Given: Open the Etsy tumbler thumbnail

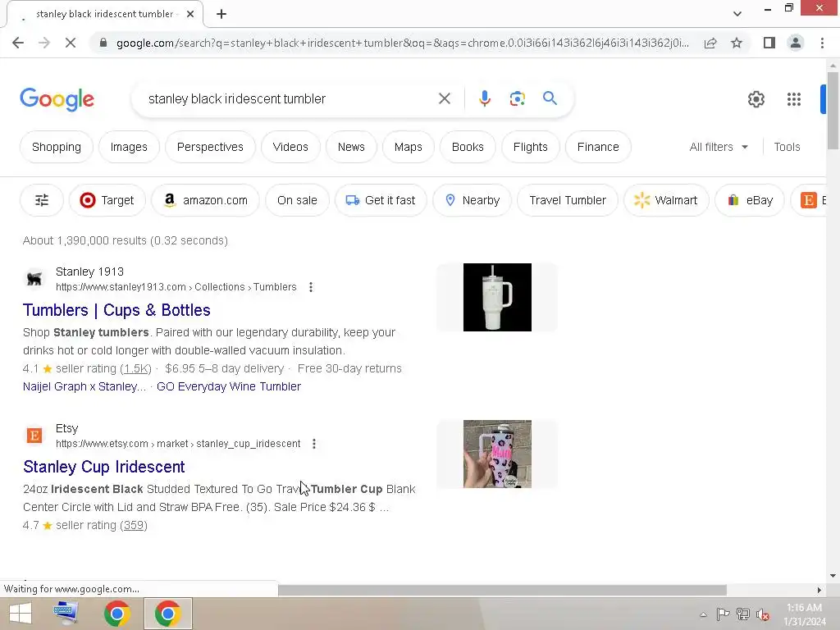Looking at the screenshot, I should coord(497,454).
